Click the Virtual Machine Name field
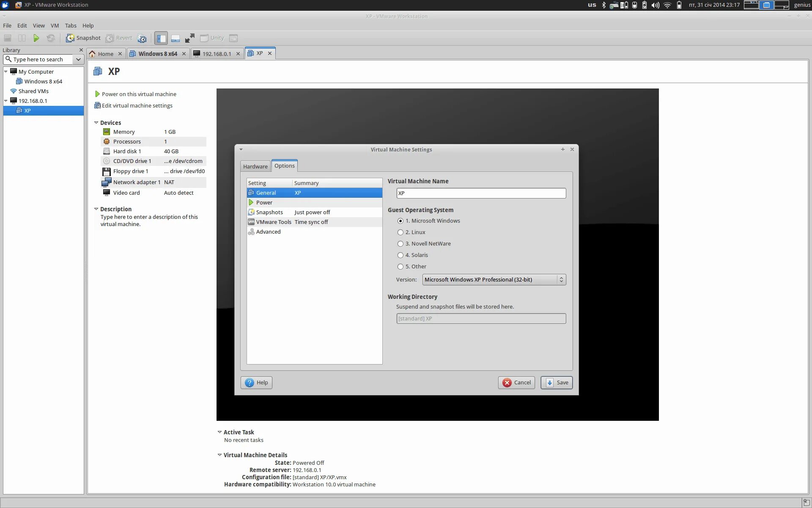This screenshot has width=812, height=508. tap(481, 193)
